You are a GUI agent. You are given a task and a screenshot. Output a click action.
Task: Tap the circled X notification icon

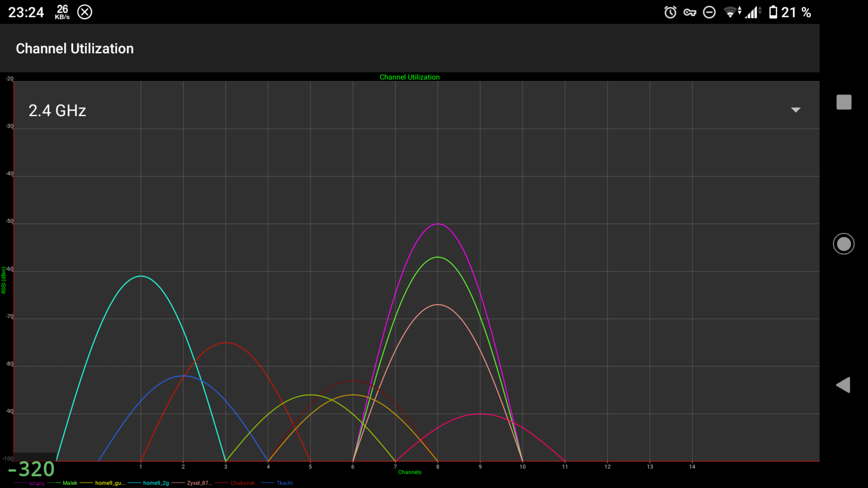85,12
